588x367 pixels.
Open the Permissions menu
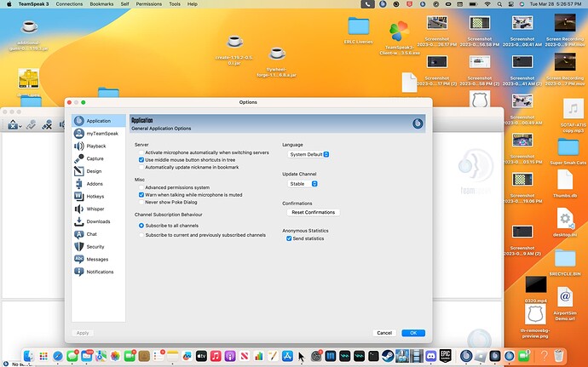(149, 4)
